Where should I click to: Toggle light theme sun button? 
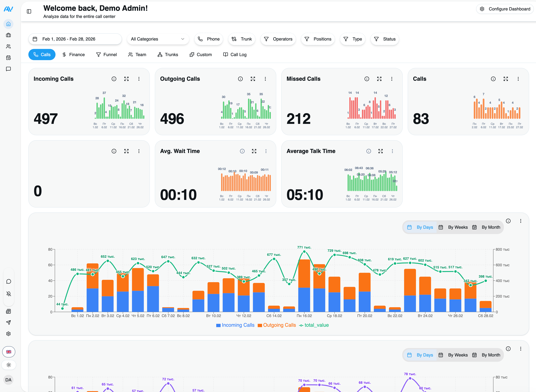pos(9,365)
